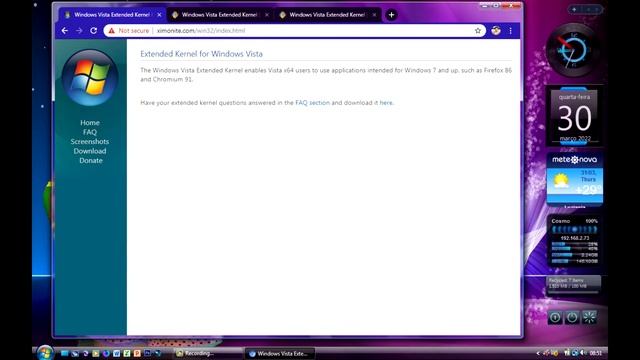Launch Excel from the quick launch bar

[127, 353]
